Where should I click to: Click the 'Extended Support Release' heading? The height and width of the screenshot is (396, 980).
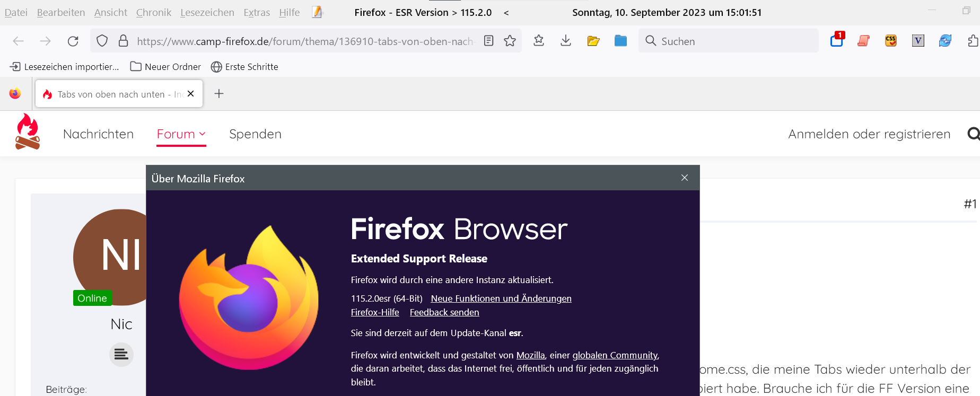(419, 259)
